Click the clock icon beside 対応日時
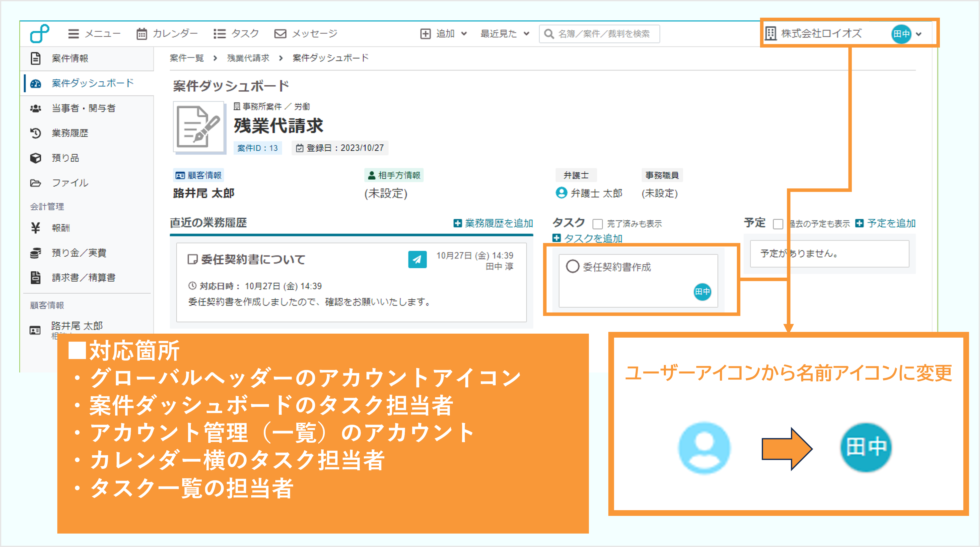Screen dimensions: 980x547 (x=193, y=286)
